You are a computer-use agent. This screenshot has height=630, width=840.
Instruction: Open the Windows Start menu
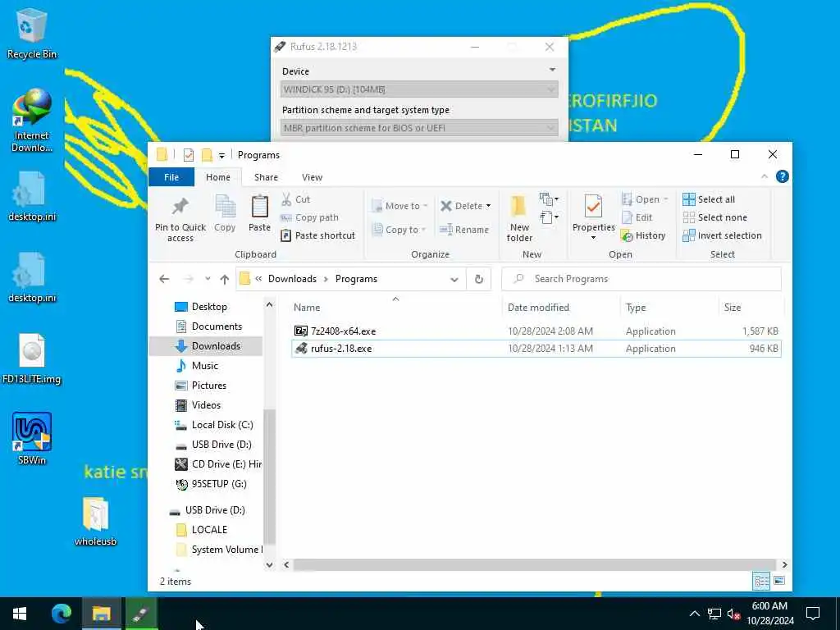click(20, 614)
